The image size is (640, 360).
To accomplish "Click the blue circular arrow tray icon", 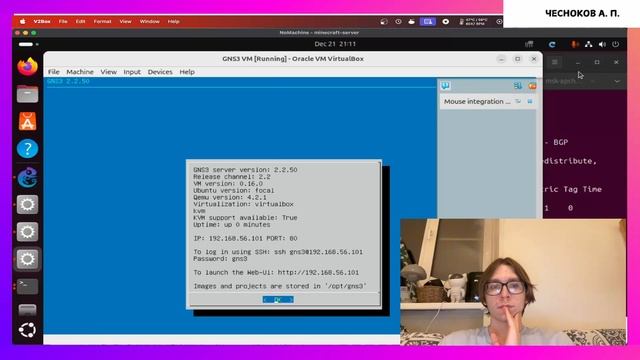I will pos(552,44).
